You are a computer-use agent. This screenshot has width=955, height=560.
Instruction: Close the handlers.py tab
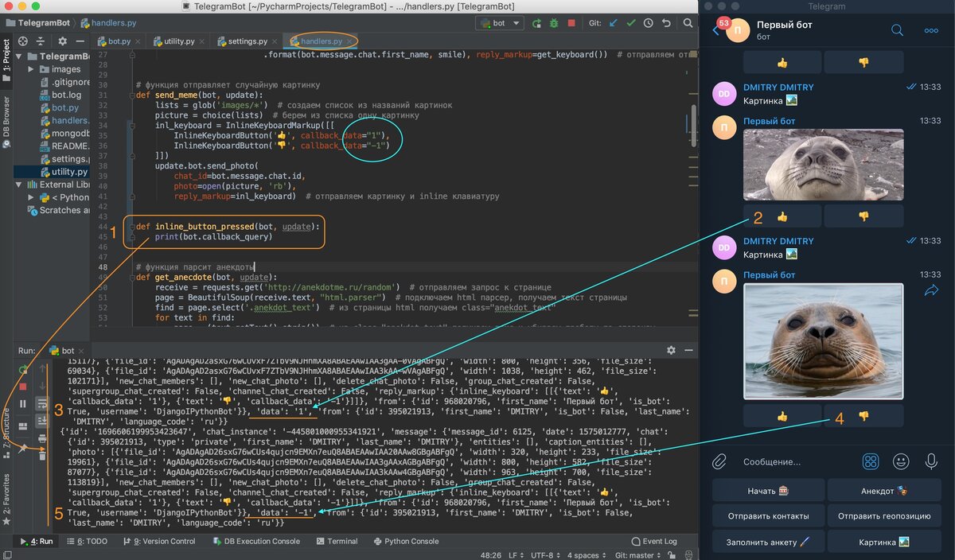click(349, 41)
